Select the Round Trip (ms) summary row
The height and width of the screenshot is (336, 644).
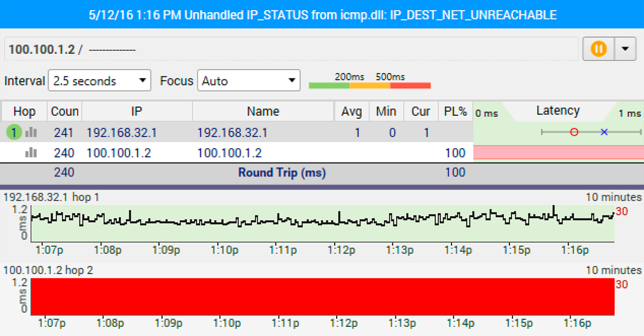click(282, 172)
